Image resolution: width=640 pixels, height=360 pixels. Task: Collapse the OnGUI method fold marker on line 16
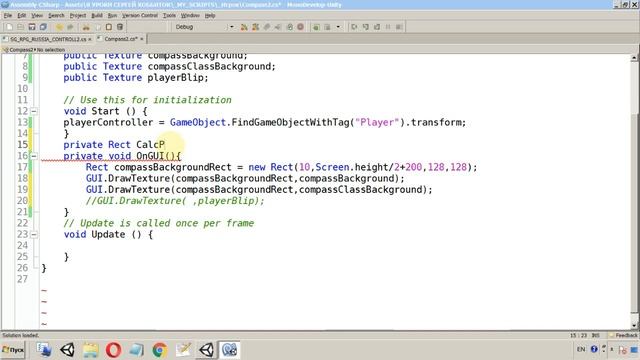tap(34, 156)
